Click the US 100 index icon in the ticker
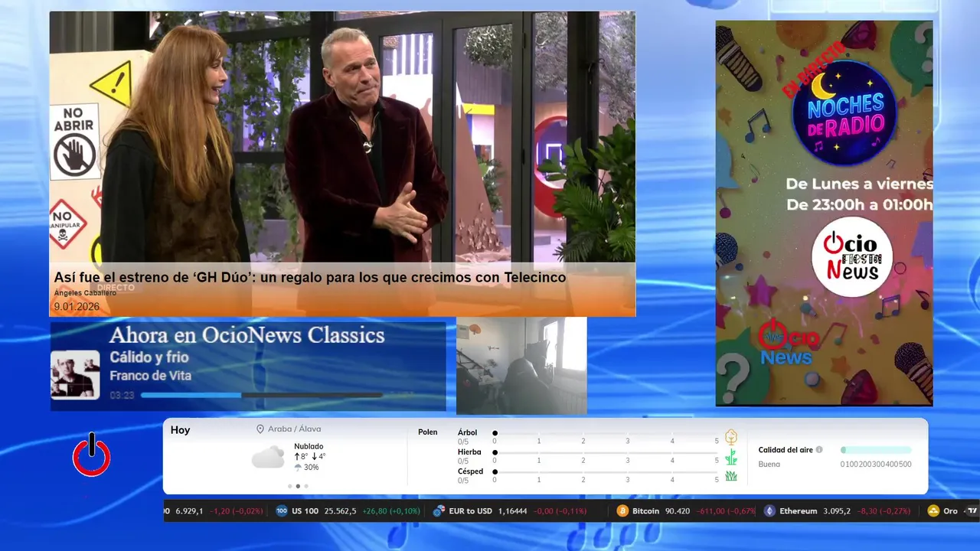This screenshot has height=551, width=980. (x=282, y=510)
